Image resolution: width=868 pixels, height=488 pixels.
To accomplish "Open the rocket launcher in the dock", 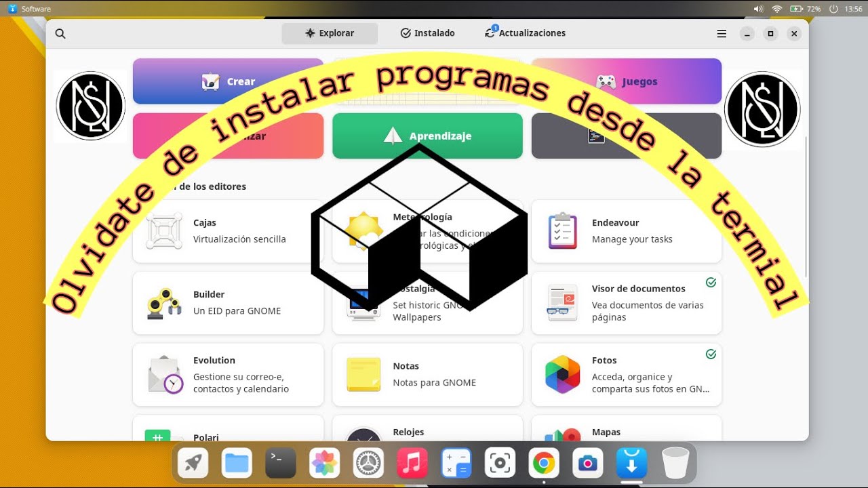I will (x=193, y=464).
